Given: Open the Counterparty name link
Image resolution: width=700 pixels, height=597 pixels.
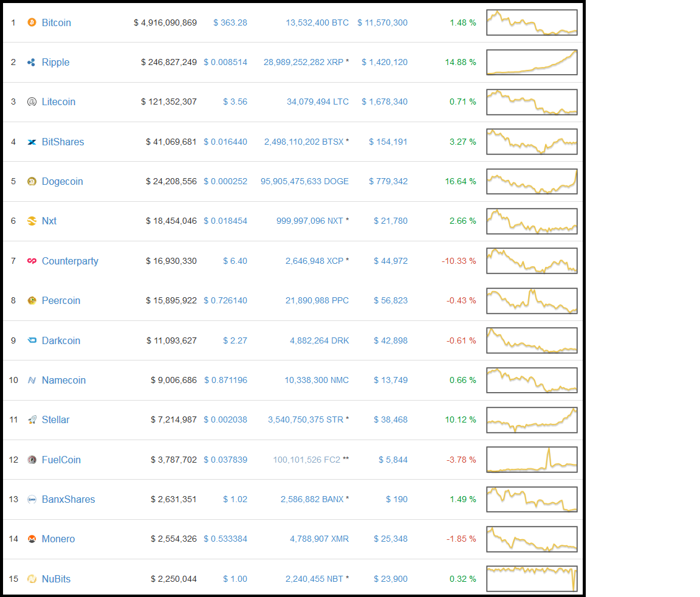Looking at the screenshot, I should click(x=70, y=261).
